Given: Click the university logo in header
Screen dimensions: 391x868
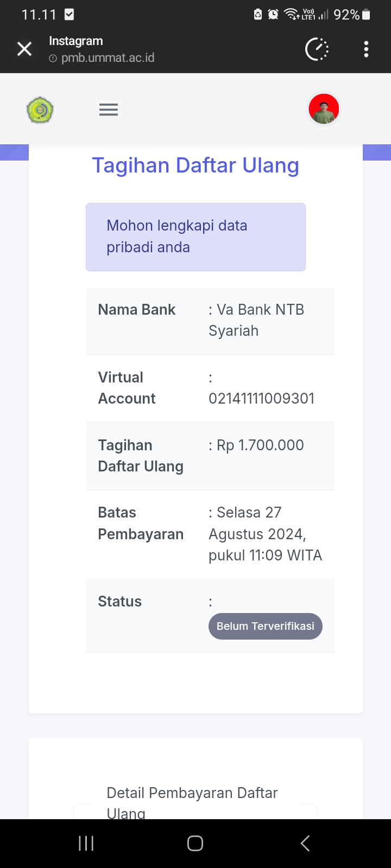Looking at the screenshot, I should tap(40, 110).
